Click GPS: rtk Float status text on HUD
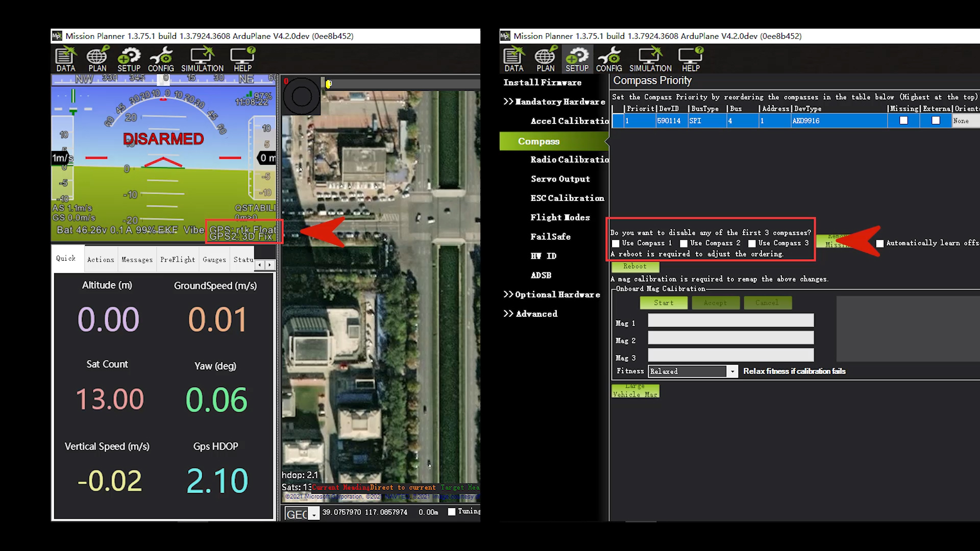 tap(242, 229)
